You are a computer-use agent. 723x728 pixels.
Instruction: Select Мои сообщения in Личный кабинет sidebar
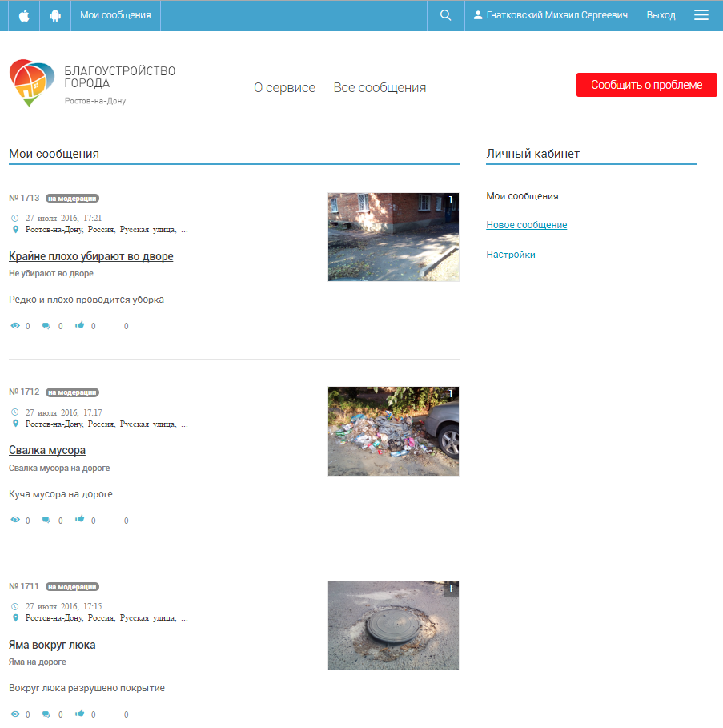coord(522,196)
